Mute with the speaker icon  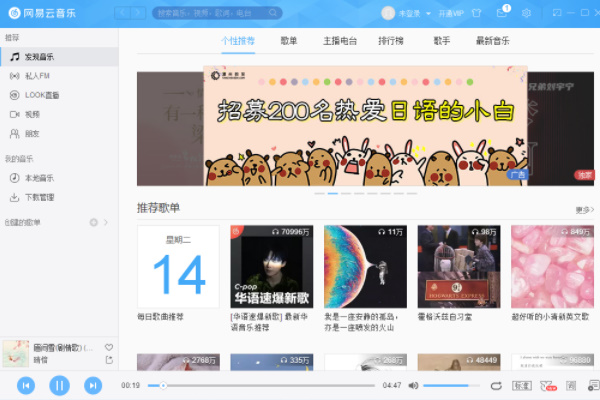pyautogui.click(x=413, y=385)
